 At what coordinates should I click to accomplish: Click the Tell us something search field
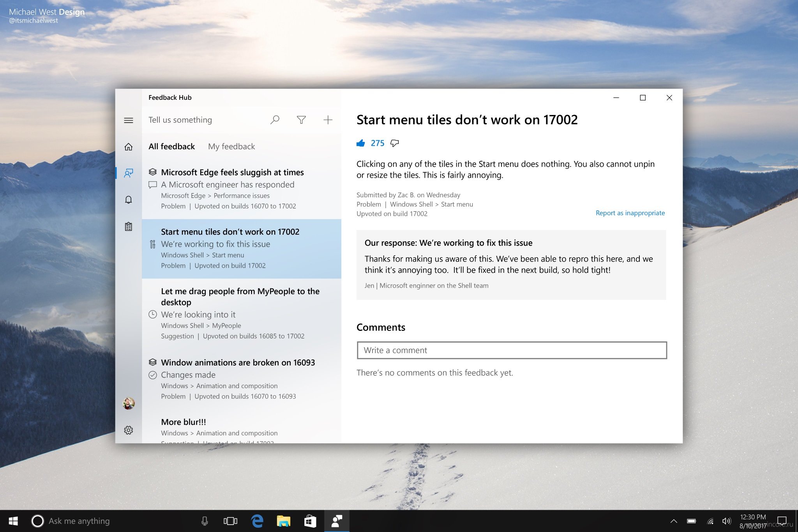click(x=180, y=120)
